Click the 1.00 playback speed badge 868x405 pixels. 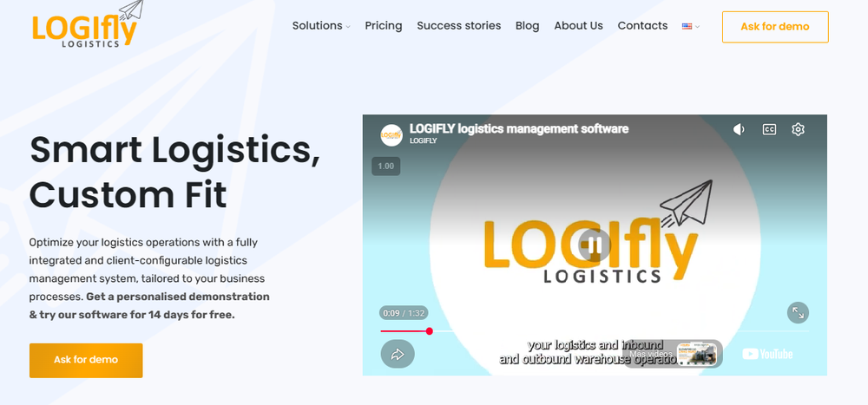click(x=386, y=166)
